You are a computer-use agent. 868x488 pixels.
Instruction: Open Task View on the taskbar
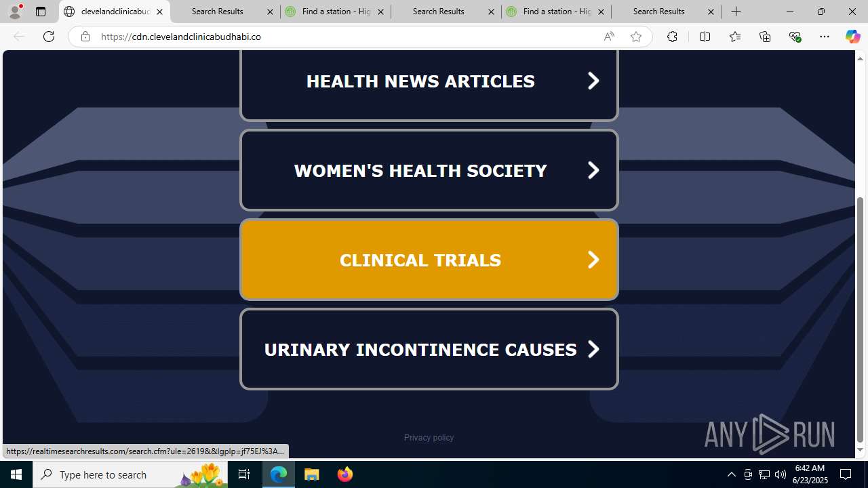coord(244,474)
